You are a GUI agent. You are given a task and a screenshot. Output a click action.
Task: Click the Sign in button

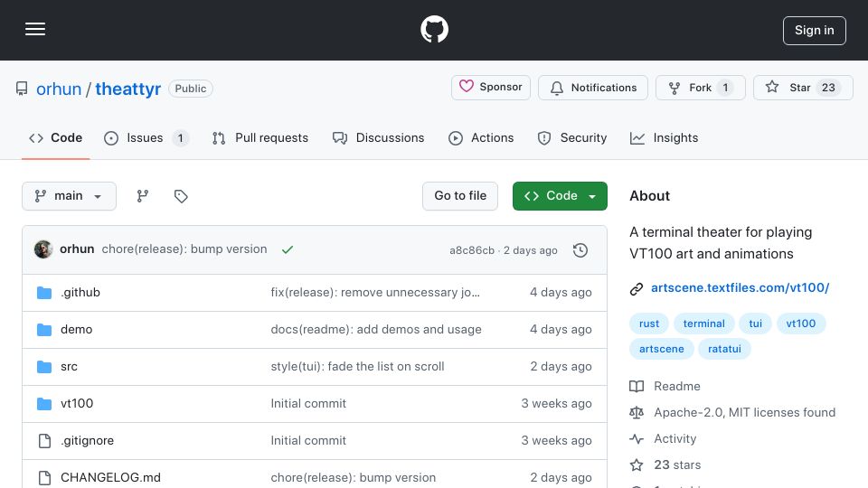[x=815, y=31]
